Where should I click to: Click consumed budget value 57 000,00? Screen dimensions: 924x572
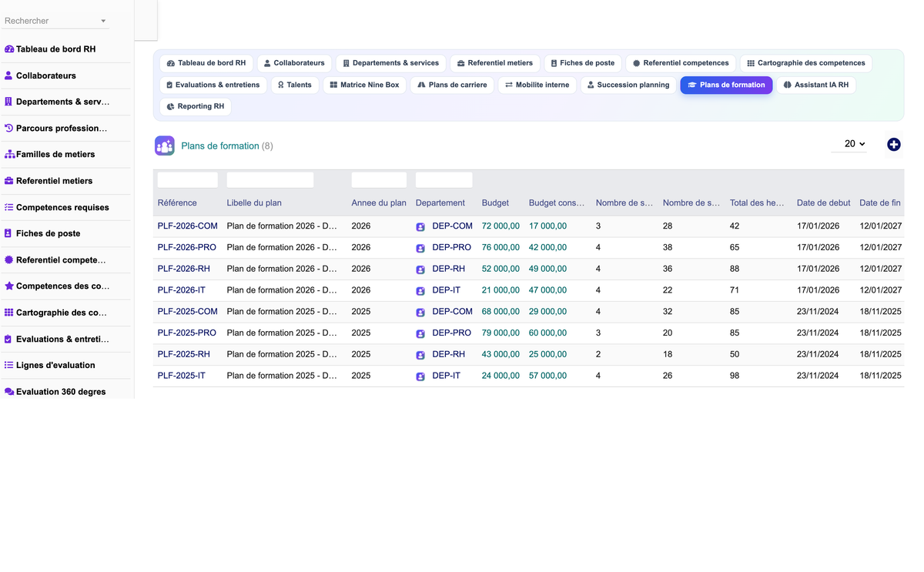[547, 376]
